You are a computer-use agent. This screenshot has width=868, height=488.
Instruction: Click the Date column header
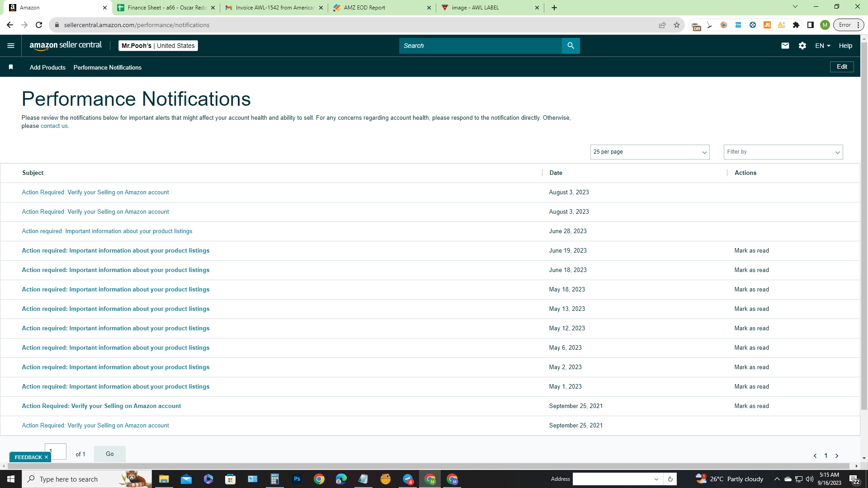(x=556, y=173)
